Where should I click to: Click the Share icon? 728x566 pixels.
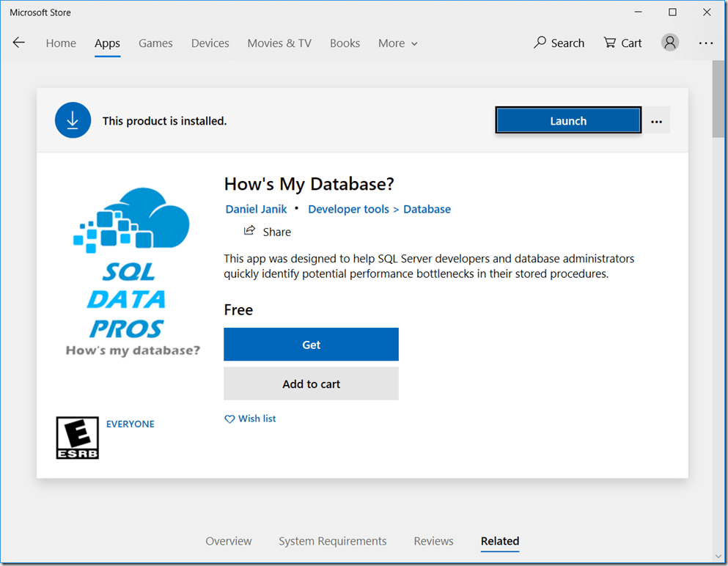[249, 231]
